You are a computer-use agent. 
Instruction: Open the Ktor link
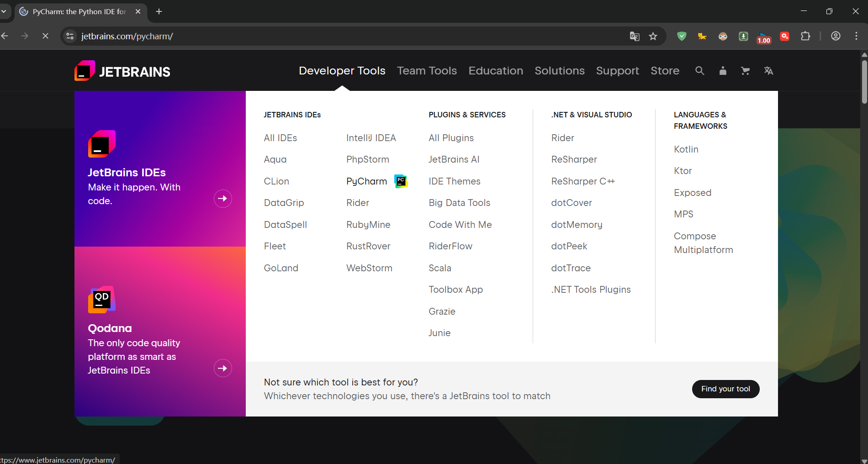click(683, 171)
